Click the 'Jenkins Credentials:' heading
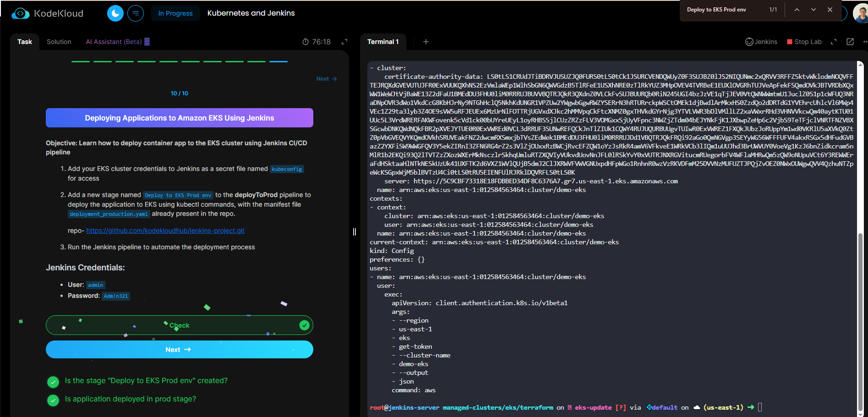The width and height of the screenshot is (868, 417). point(85,268)
